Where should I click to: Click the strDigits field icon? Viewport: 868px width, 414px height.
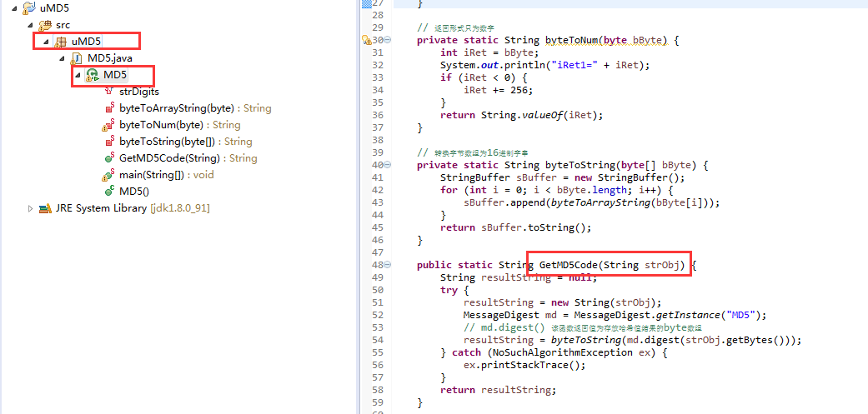[109, 92]
